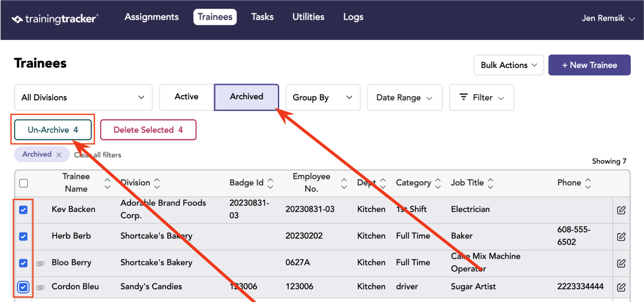Open the Date Range dropdown

point(404,97)
